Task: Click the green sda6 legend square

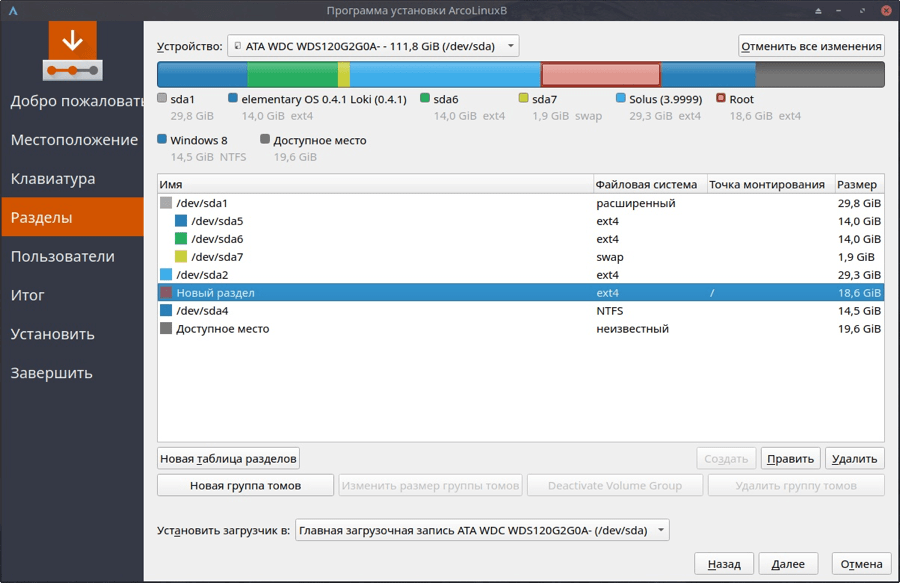Action: point(425,99)
